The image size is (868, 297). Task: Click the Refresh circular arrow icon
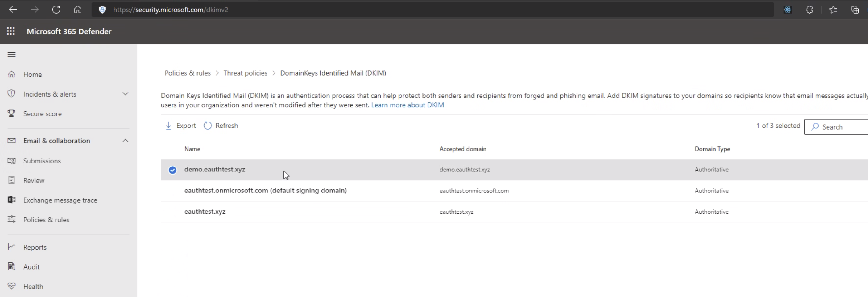pos(208,126)
